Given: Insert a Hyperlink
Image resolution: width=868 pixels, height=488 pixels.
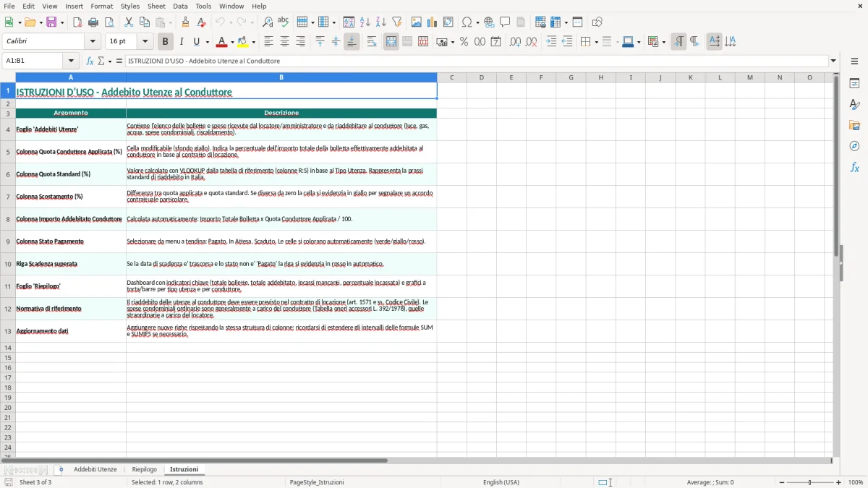Looking at the screenshot, I should 489,22.
